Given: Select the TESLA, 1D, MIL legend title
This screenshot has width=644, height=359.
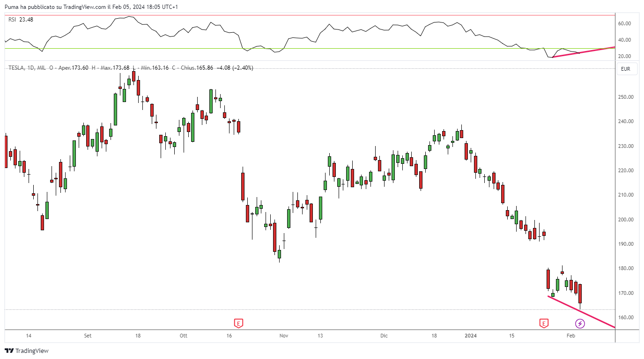Looking at the screenshot, I should [27, 68].
